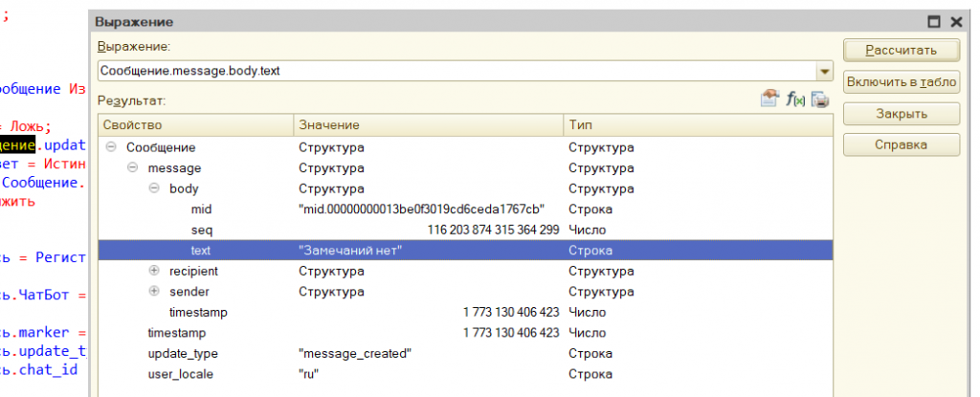Select timestamp row under message

(465, 313)
